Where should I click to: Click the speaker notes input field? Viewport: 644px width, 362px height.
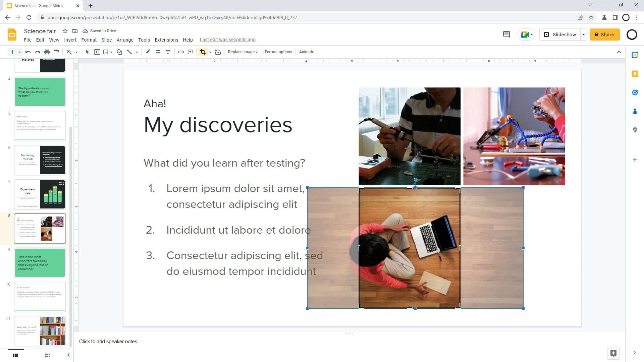109,341
